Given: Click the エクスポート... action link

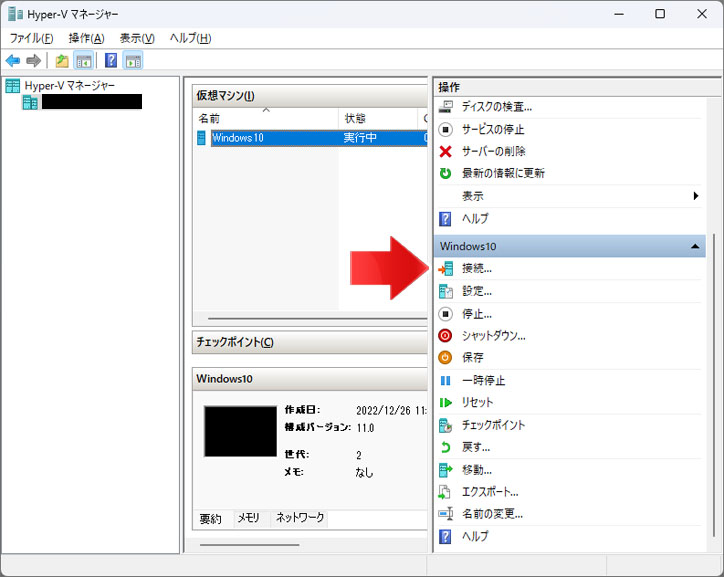Looking at the screenshot, I should [490, 492].
